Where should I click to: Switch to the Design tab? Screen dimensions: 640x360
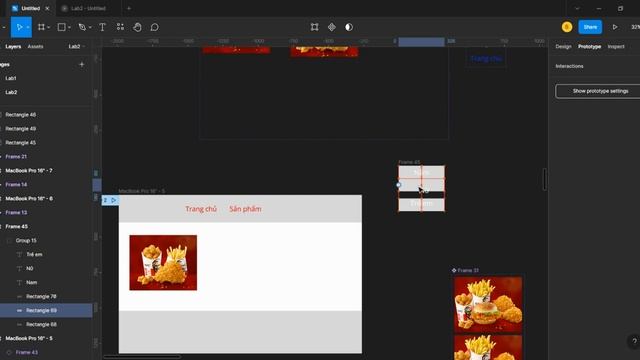[563, 47]
